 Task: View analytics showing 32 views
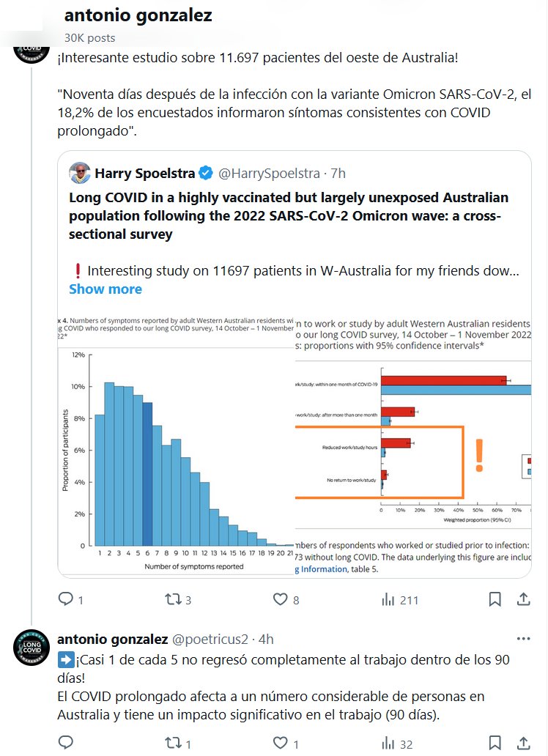388,744
